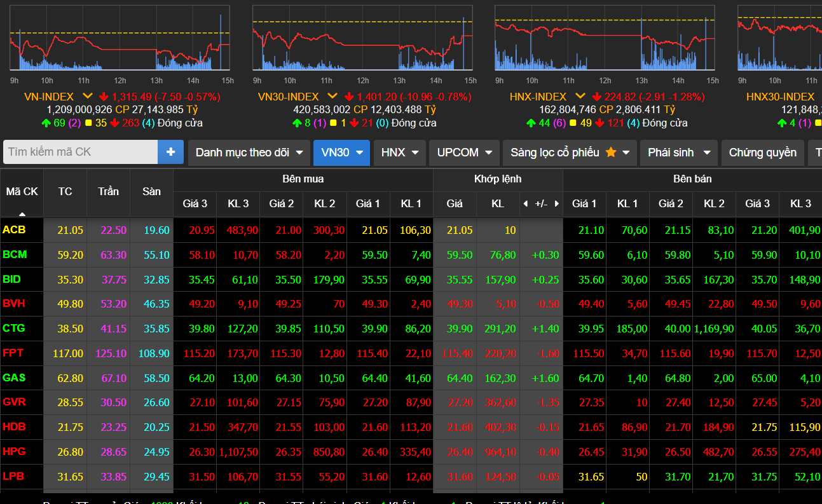Open the VN30-INDEX chevron dropdown
This screenshot has width=822, height=504.
point(332,97)
